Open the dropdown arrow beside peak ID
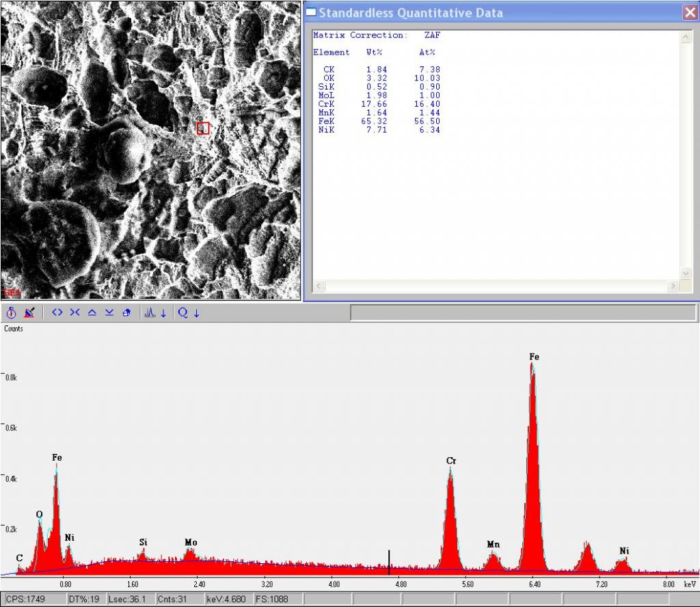Viewport: 700px width, 607px height. coord(163,314)
